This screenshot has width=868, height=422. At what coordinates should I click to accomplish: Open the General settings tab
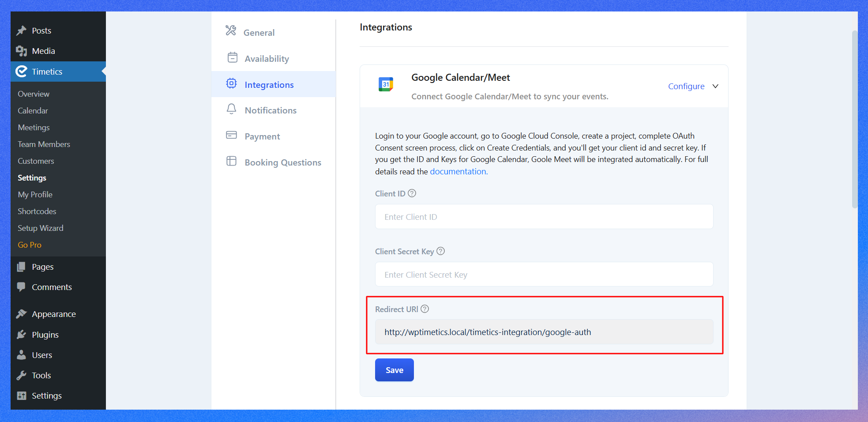(274, 32)
